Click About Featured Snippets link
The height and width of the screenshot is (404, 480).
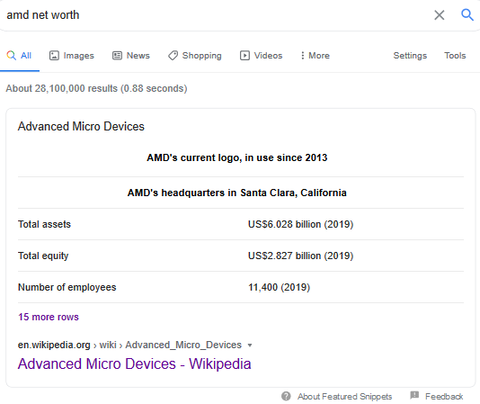point(345,397)
